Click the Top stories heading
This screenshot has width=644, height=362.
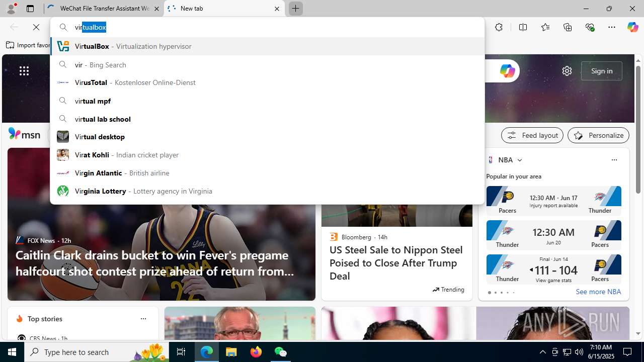tap(45, 319)
